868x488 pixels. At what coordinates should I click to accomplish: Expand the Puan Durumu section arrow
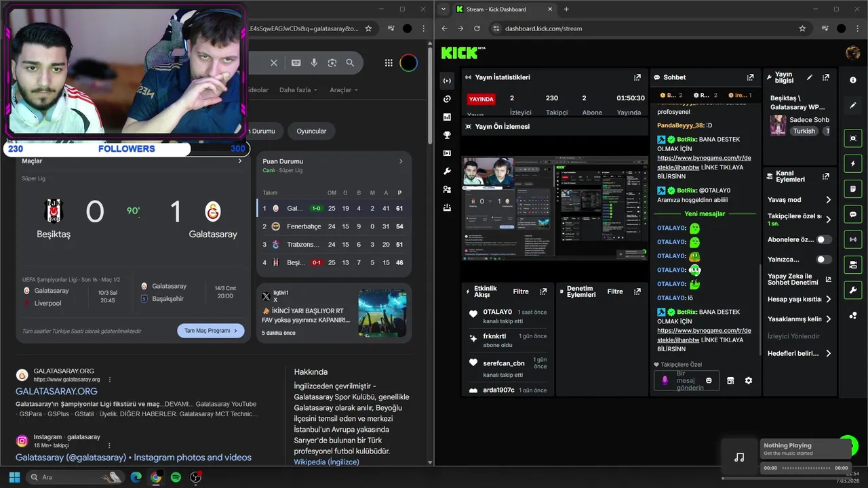coord(401,161)
